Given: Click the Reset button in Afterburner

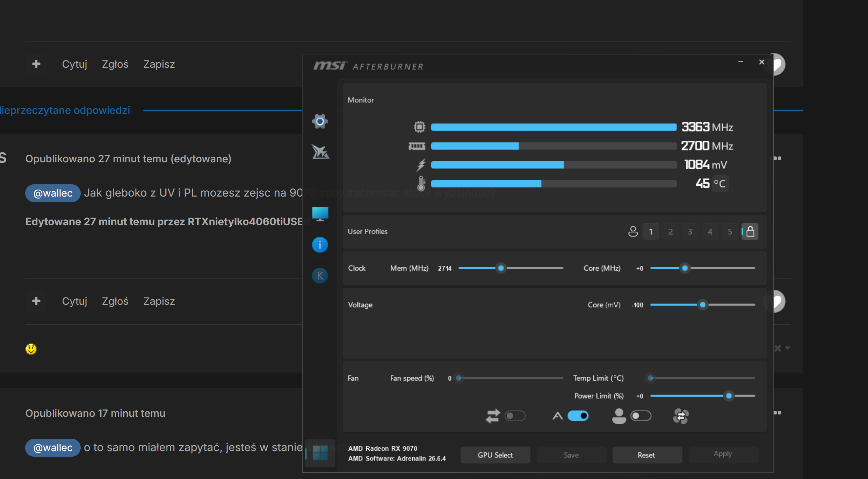Looking at the screenshot, I should 647,455.
